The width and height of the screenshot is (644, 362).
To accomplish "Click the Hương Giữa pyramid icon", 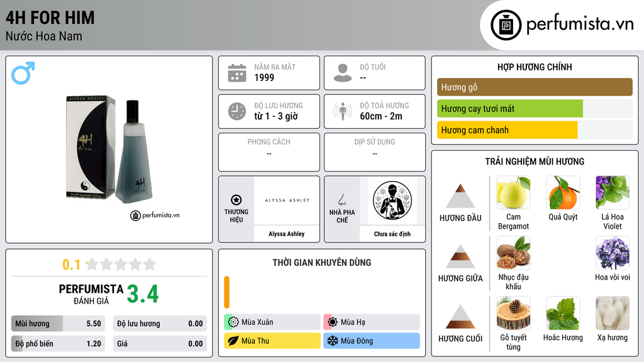I will point(460,256).
